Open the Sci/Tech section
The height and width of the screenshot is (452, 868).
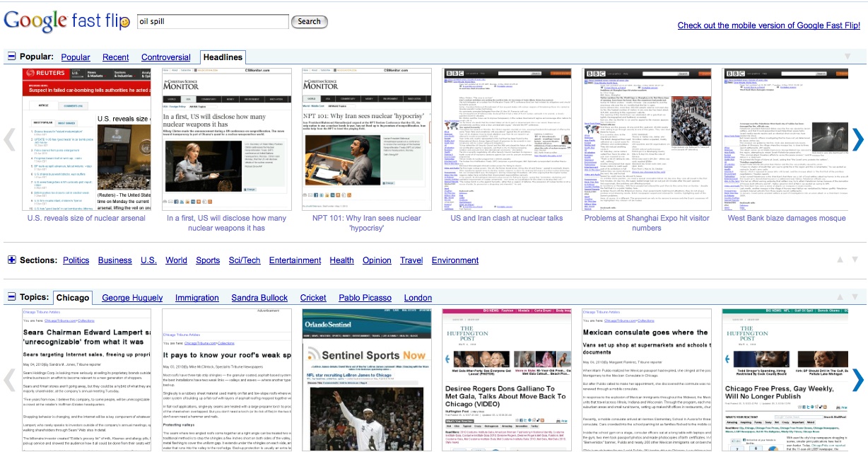pos(245,260)
